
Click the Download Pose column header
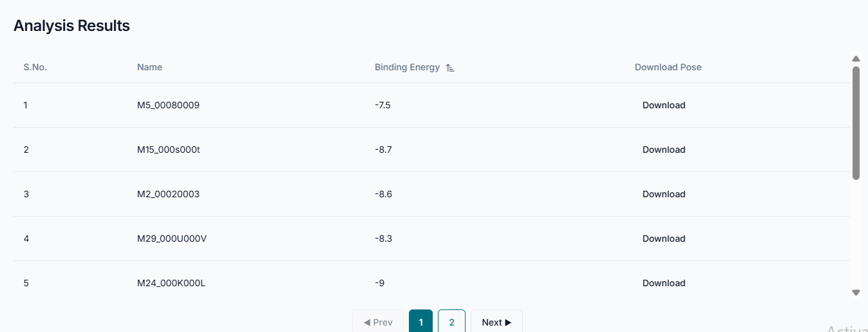tap(668, 67)
